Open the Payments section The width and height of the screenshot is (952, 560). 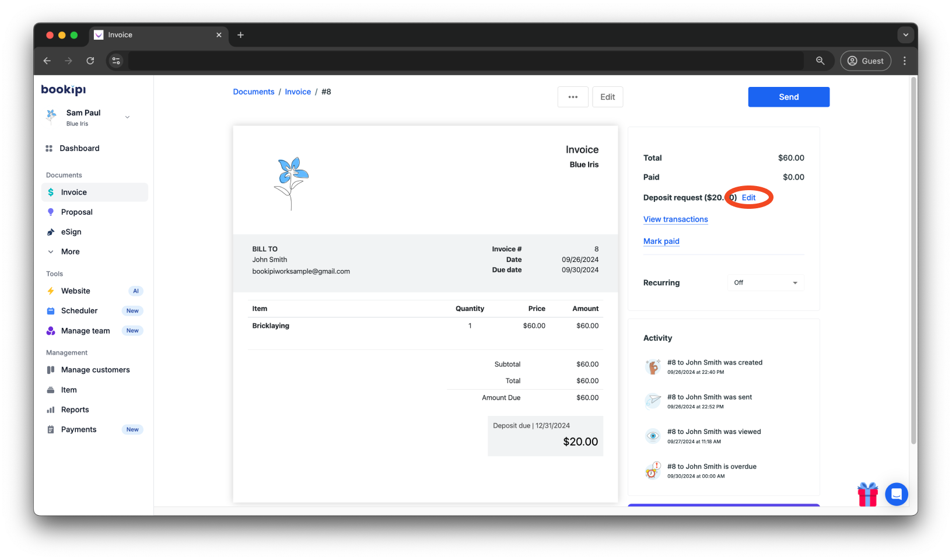click(78, 429)
